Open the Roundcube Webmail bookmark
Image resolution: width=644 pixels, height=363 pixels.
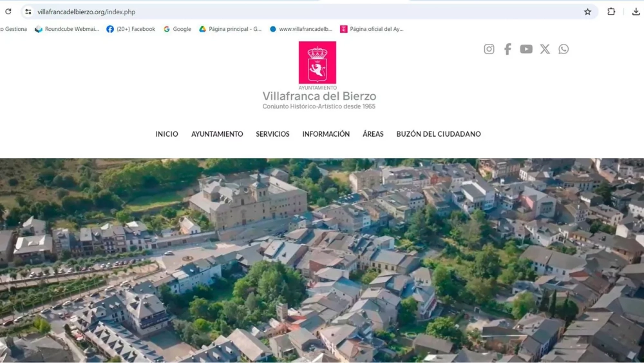pyautogui.click(x=67, y=29)
